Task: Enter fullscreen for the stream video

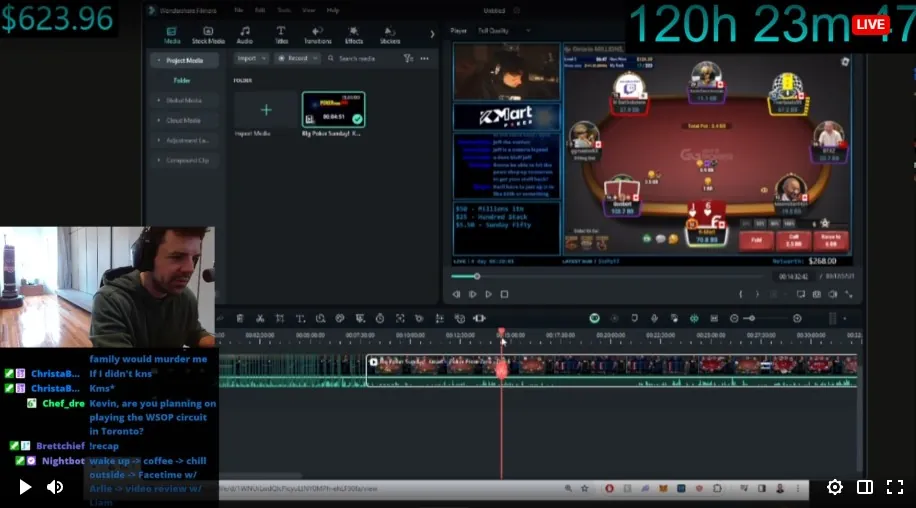Action: [895, 487]
